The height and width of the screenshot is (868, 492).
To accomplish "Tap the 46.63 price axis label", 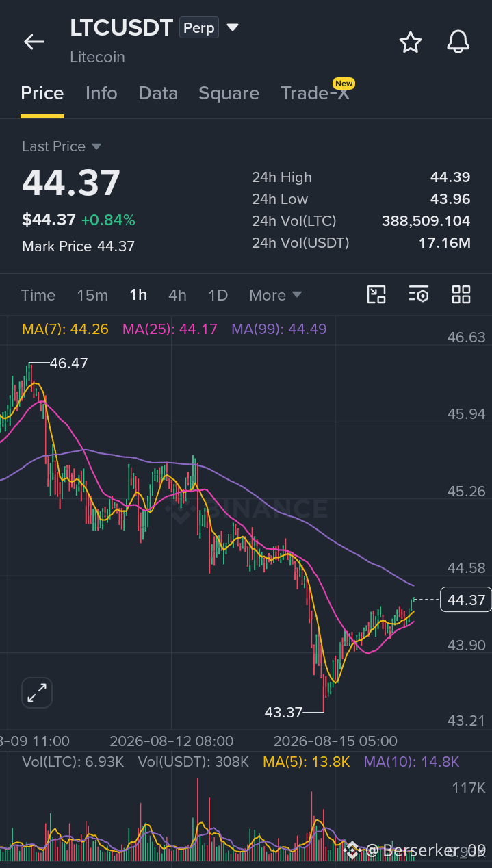I will coord(466,337).
